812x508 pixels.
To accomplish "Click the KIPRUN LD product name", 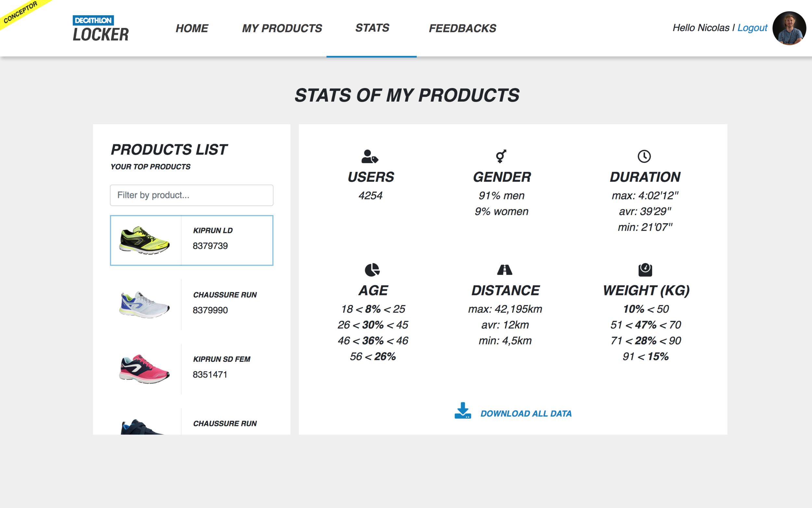I will 213,230.
